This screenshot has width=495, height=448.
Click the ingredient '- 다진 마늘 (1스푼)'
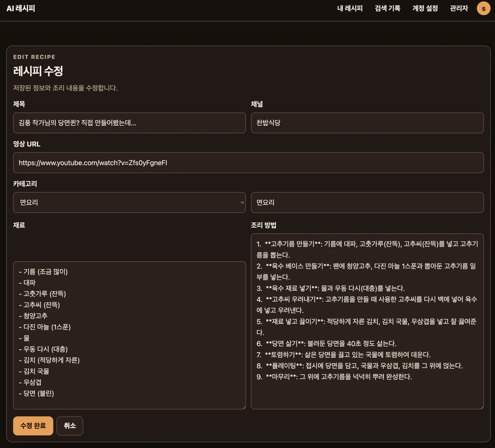click(45, 327)
